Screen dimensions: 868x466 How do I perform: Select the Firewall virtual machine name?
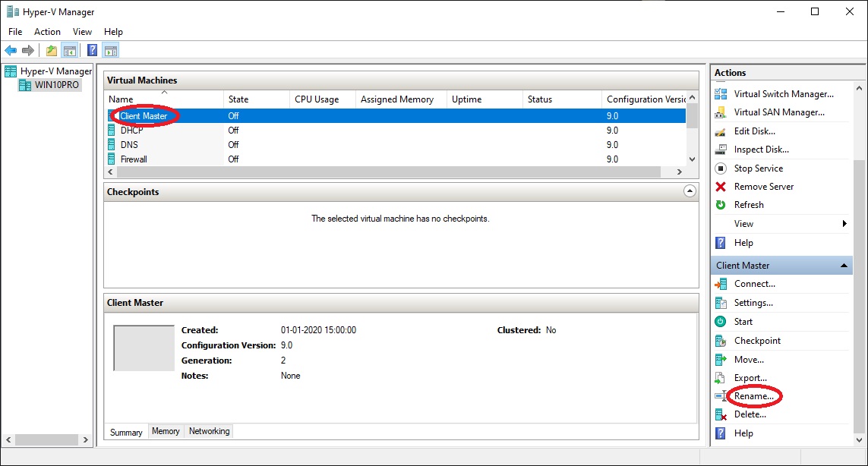tap(134, 159)
